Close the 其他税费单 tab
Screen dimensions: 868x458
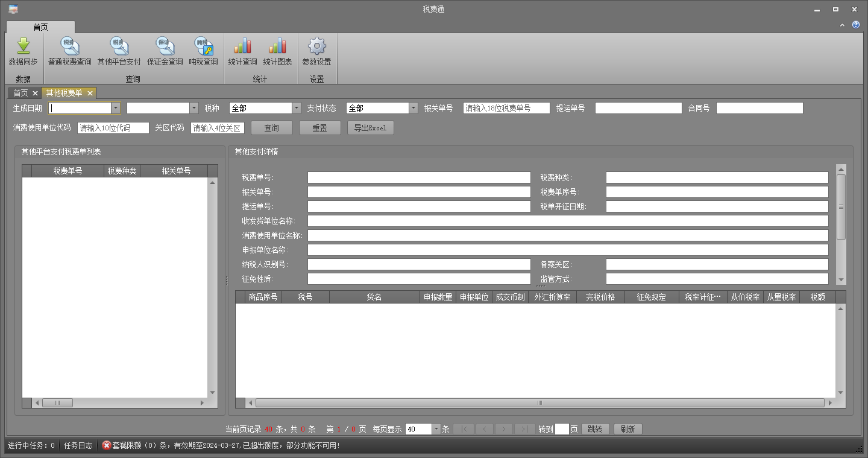(90, 93)
